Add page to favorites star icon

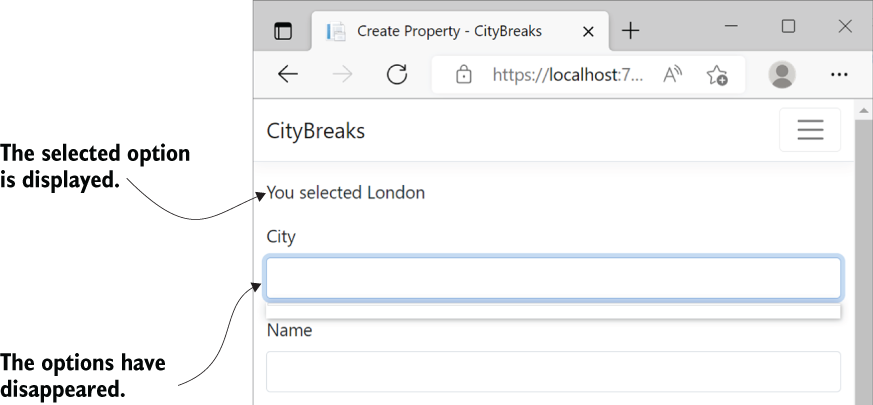pyautogui.click(x=717, y=75)
